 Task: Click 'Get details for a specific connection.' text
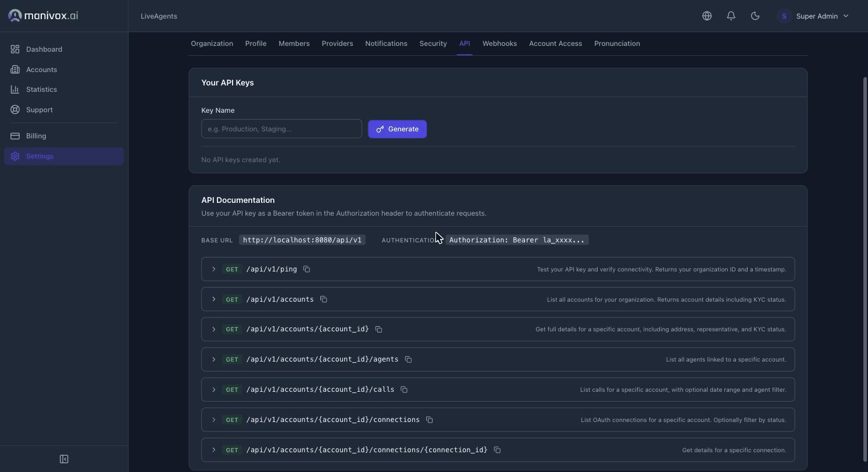click(734, 450)
